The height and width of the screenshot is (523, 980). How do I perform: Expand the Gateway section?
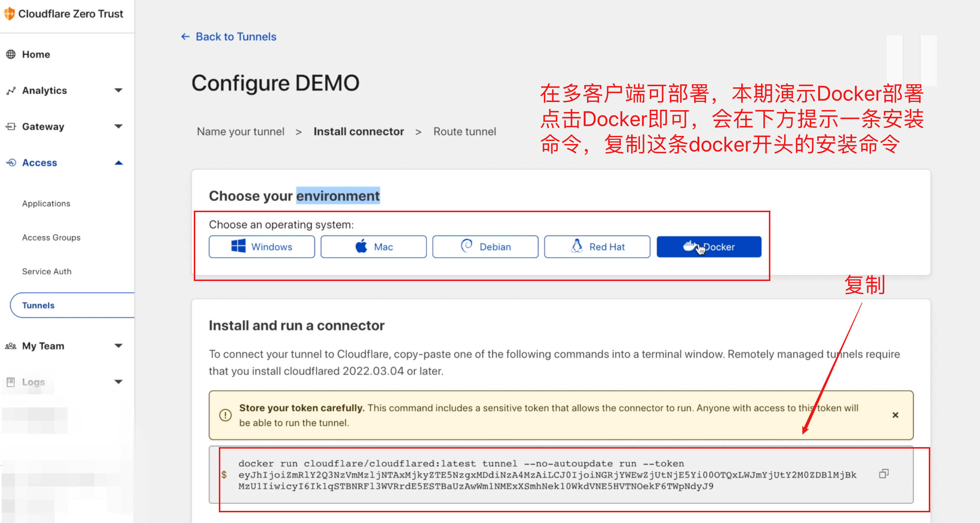click(118, 126)
